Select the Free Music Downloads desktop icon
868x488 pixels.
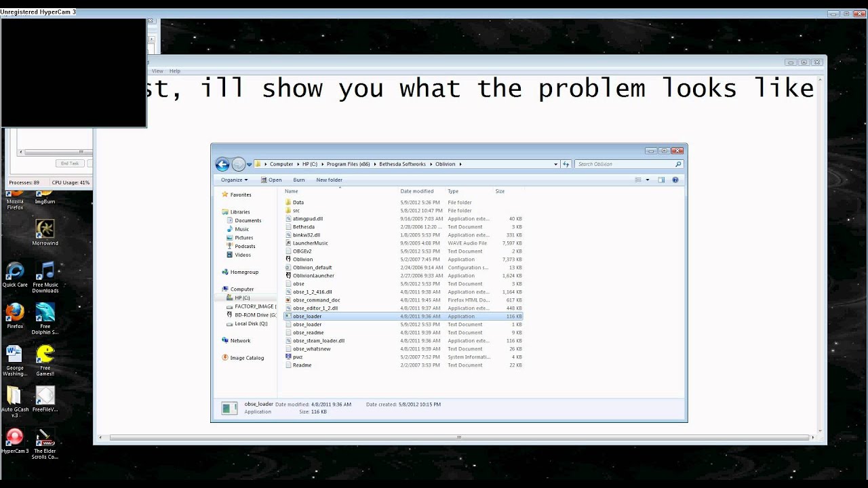[x=45, y=277]
